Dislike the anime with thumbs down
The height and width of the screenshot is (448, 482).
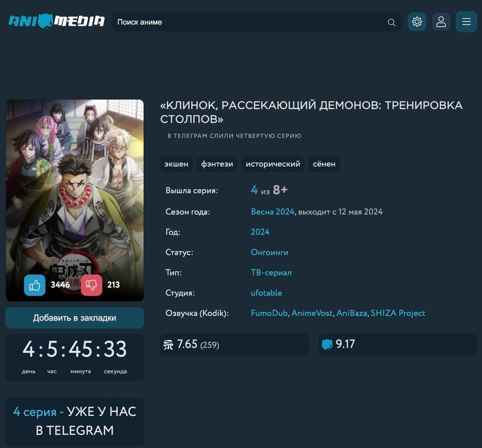coord(92,285)
